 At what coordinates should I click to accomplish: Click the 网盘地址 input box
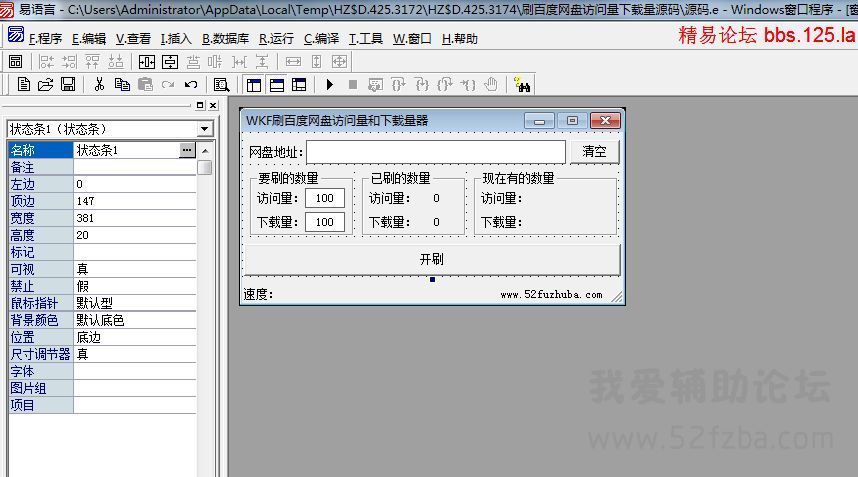pos(436,152)
